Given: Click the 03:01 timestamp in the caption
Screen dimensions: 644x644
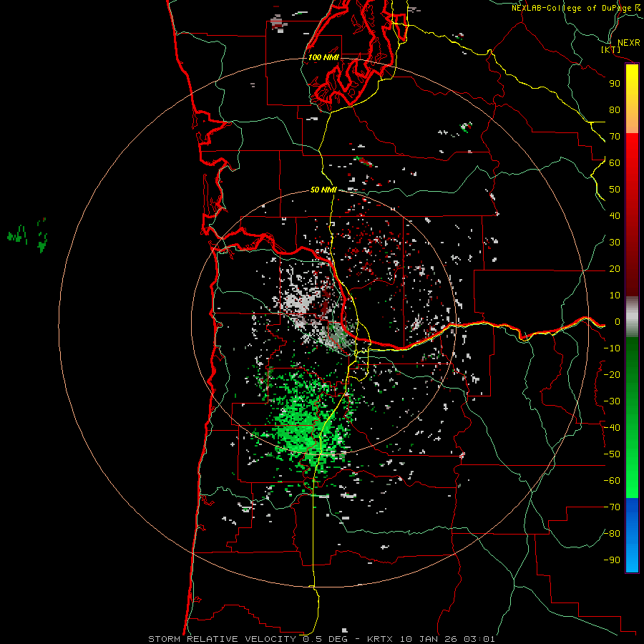Looking at the screenshot, I should [x=479, y=639].
